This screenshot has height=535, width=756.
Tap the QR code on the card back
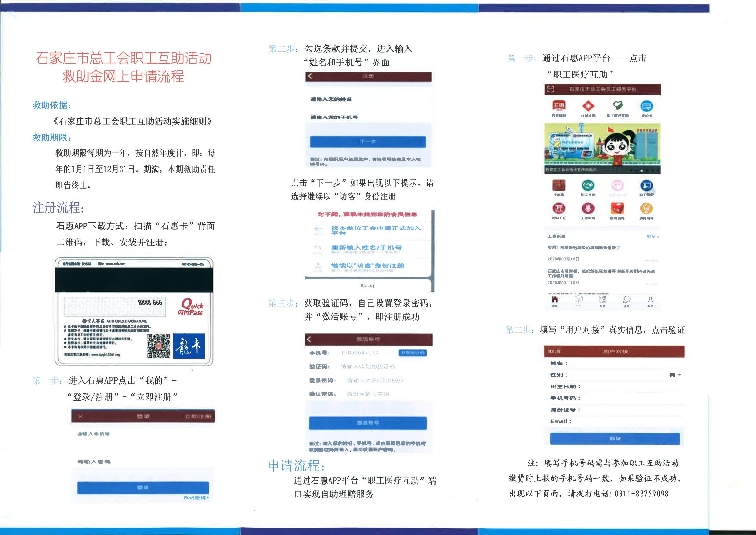pyautogui.click(x=159, y=346)
